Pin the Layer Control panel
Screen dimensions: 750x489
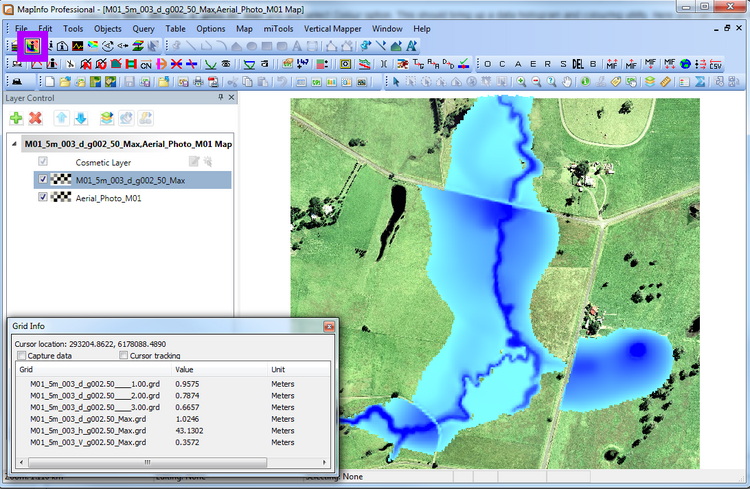tap(219, 98)
